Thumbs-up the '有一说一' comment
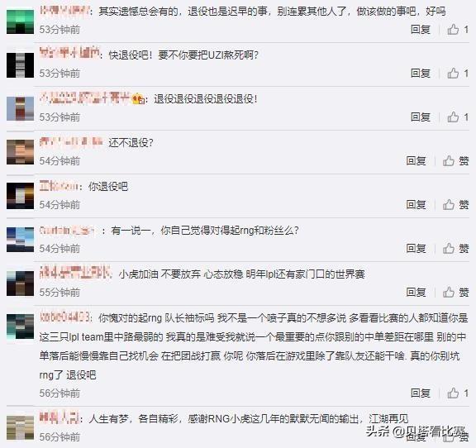 pyautogui.click(x=455, y=249)
